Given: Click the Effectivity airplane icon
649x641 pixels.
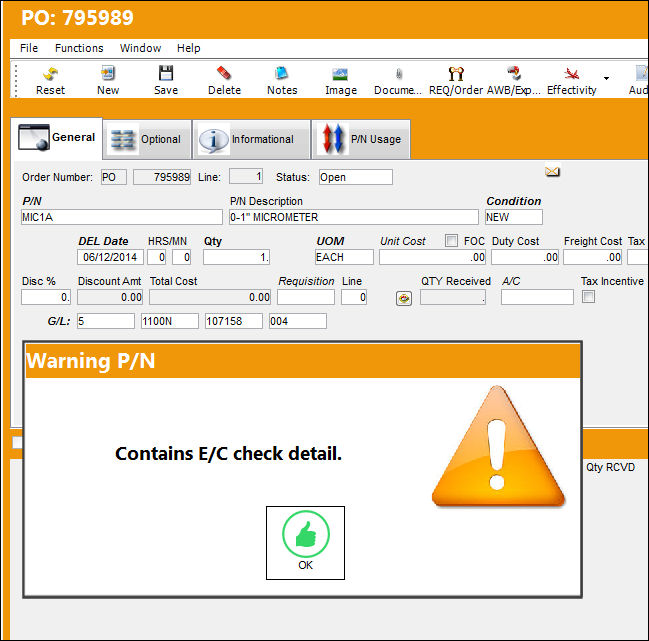Looking at the screenshot, I should click(x=572, y=74).
